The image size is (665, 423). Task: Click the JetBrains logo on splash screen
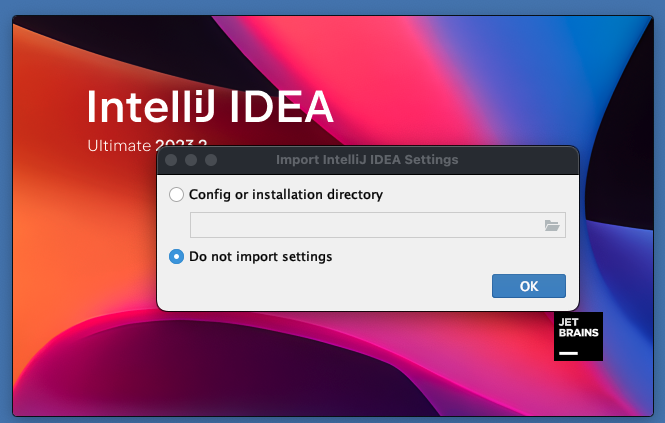578,336
